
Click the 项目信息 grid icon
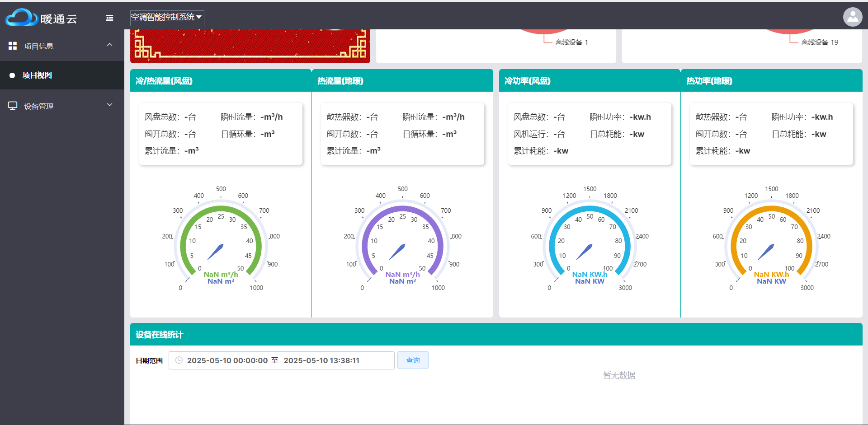pyautogui.click(x=13, y=46)
